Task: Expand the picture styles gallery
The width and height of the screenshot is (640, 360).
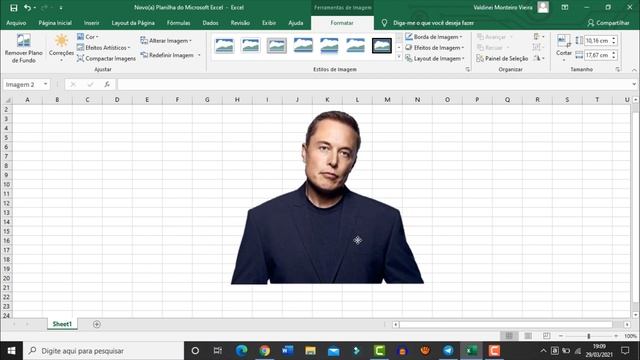Action: pyautogui.click(x=399, y=57)
